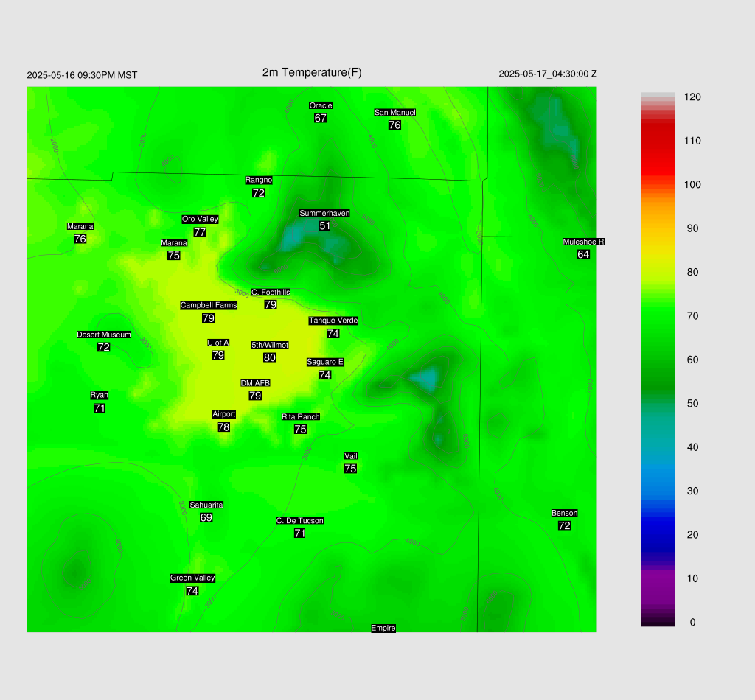Image resolution: width=755 pixels, height=700 pixels.
Task: Select the Rangno station label
Action: (x=259, y=180)
